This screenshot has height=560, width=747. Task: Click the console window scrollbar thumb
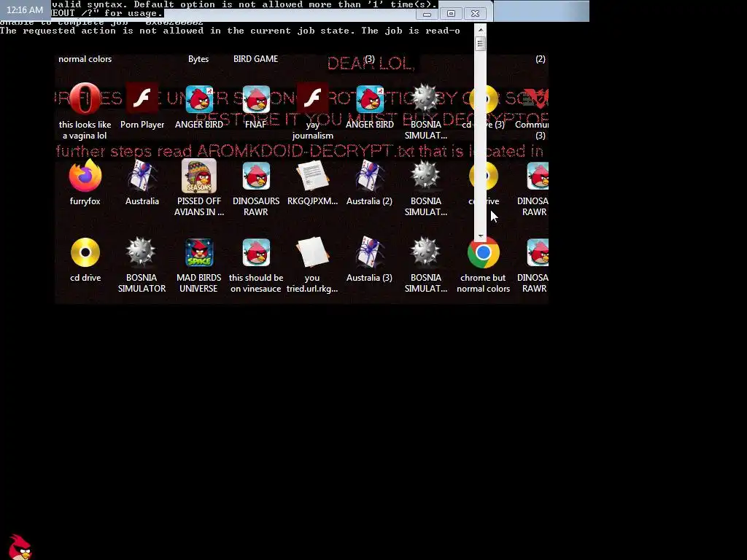tap(480, 43)
